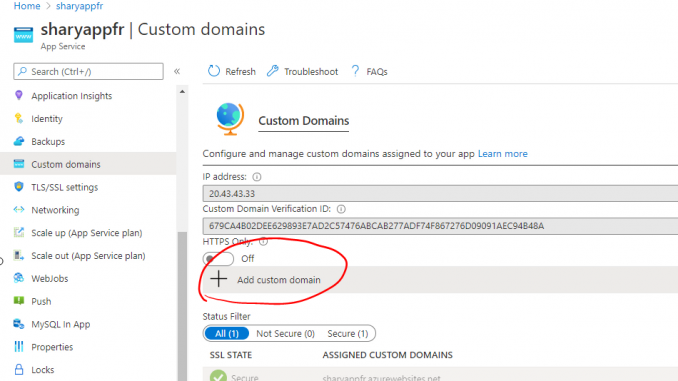678x381 pixels.
Task: Click the Status Filter label
Action: click(x=226, y=317)
